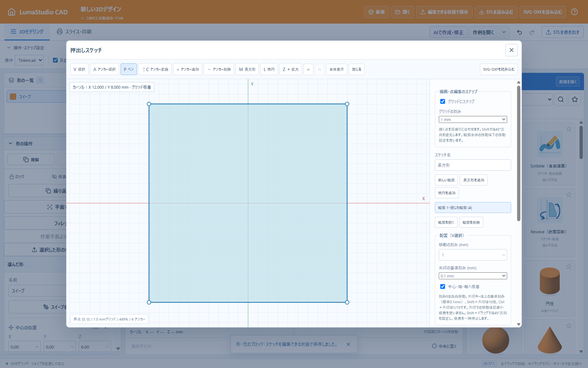Viewport: 588px width, 368px height.
Task: Open the help question mark icon
Action: click(574, 12)
